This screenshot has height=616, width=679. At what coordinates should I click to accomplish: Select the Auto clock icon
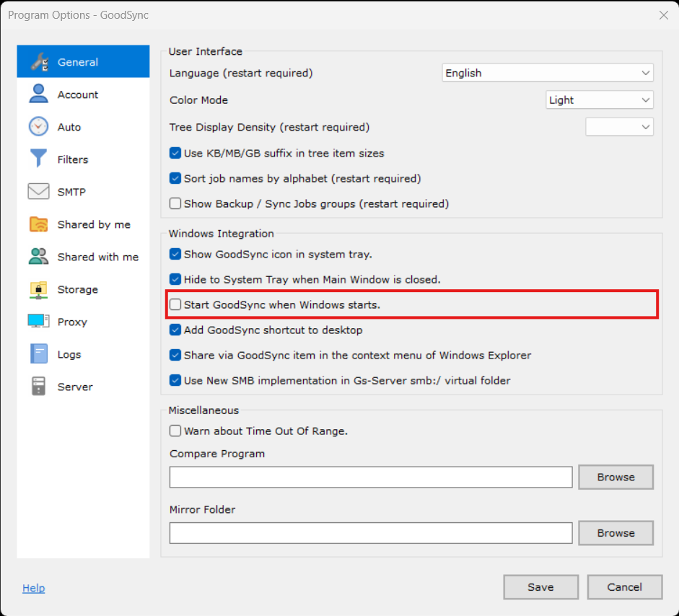click(38, 127)
